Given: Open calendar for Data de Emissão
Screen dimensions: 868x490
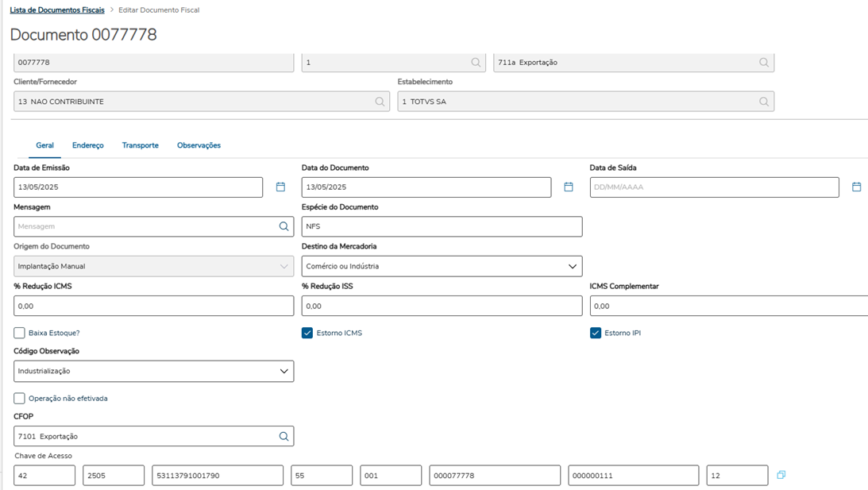Looking at the screenshot, I should 280,187.
